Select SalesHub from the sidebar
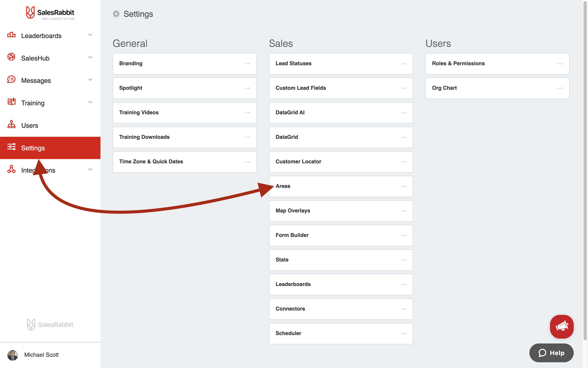 [50, 58]
